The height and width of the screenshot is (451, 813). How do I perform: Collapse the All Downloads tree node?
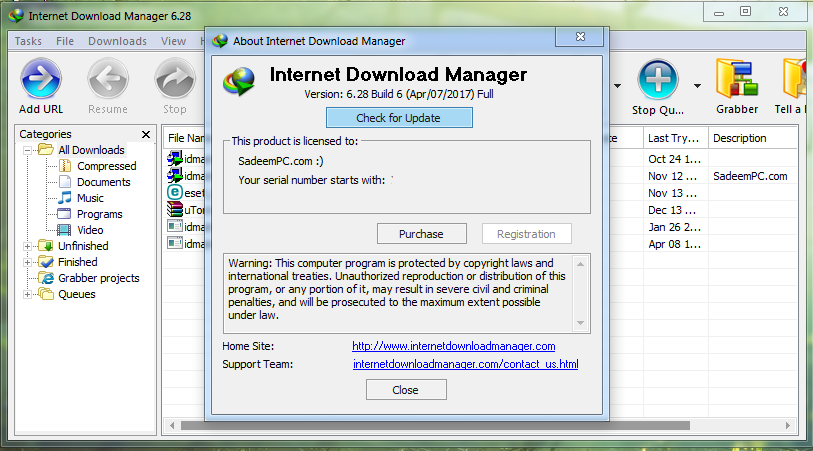coord(27,150)
